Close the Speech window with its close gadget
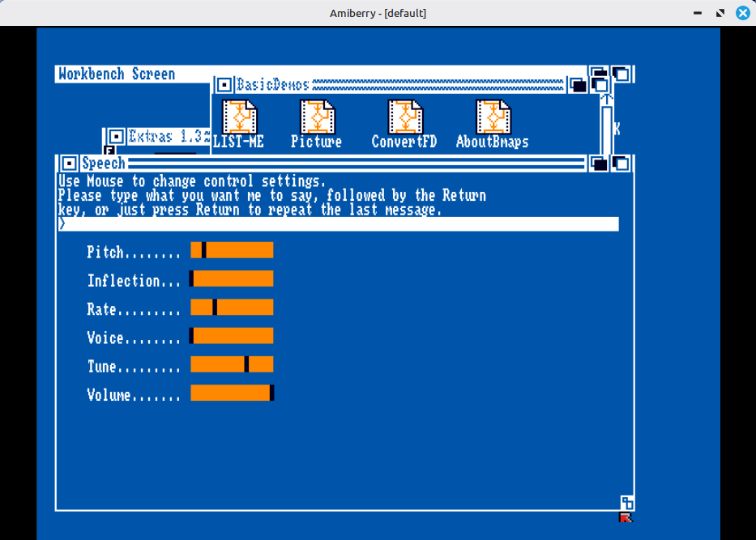The height and width of the screenshot is (540, 756). [69, 164]
